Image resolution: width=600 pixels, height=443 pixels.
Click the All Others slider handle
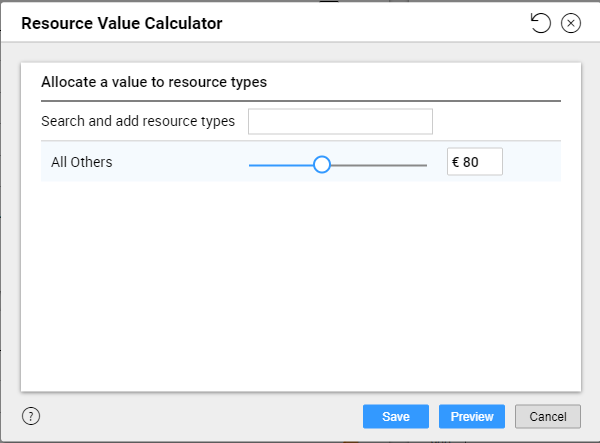click(321, 164)
